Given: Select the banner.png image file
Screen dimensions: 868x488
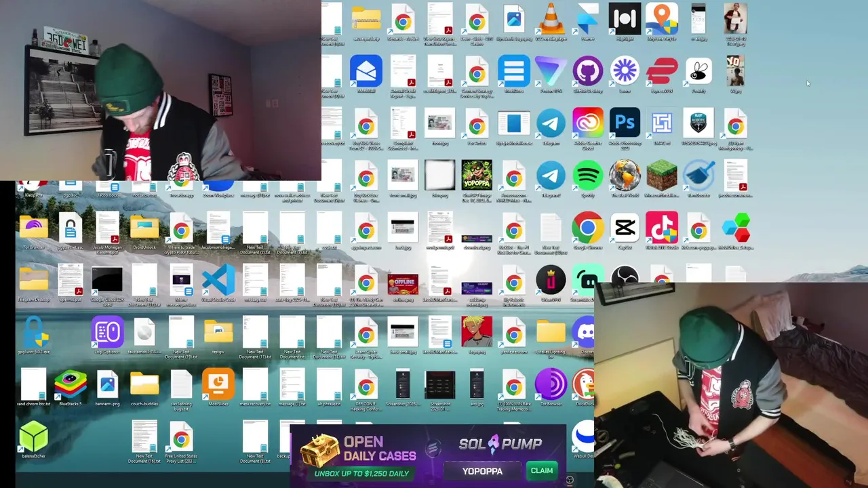Looking at the screenshot, I should coord(107,384).
